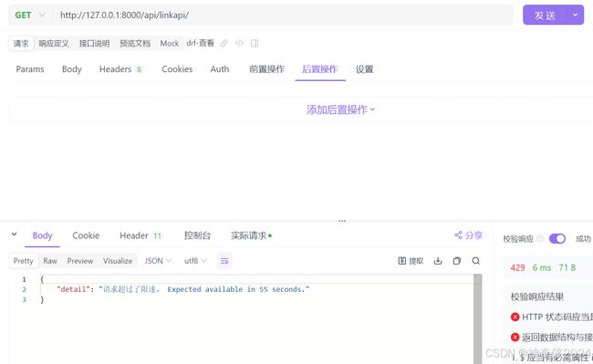Search within the response body
The height and width of the screenshot is (364, 593).
click(x=475, y=261)
